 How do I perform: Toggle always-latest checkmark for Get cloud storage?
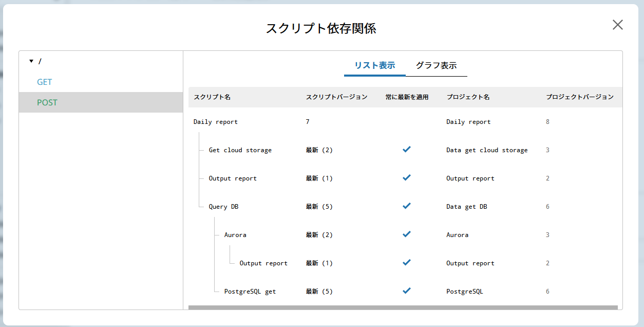coord(407,149)
